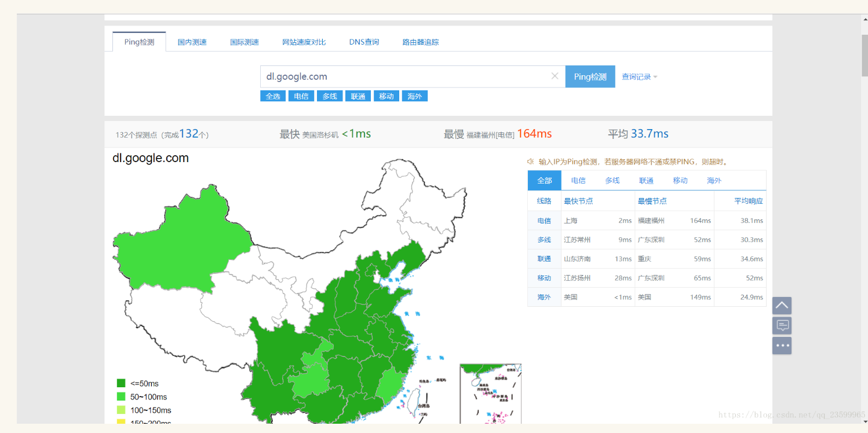The image size is (868, 433).
Task: Click the 50~100ms legend color swatch
Action: [121, 397]
